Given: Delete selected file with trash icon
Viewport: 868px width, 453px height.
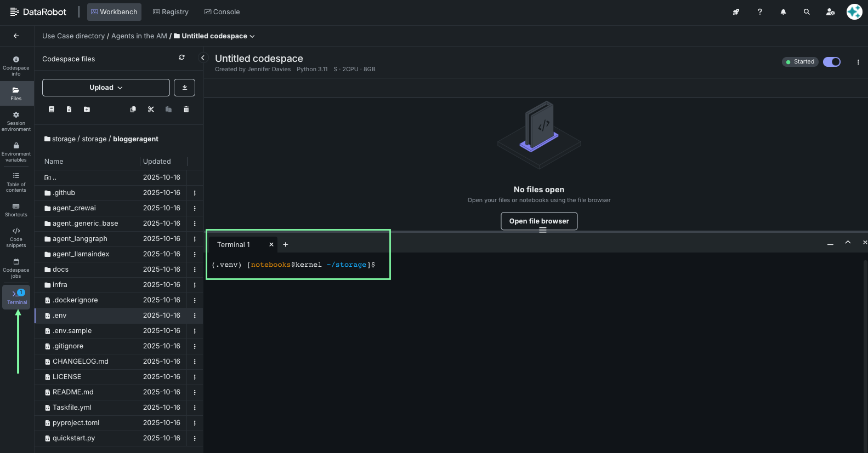Looking at the screenshot, I should point(186,110).
